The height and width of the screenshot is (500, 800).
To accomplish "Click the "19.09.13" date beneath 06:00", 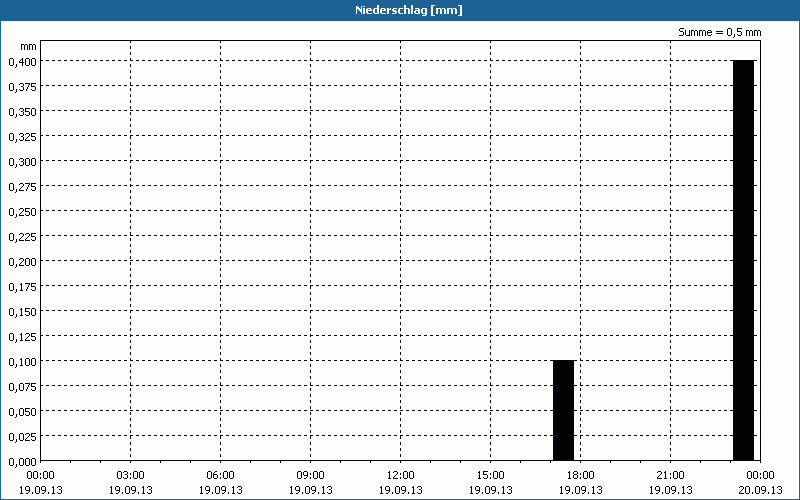I will (220, 490).
